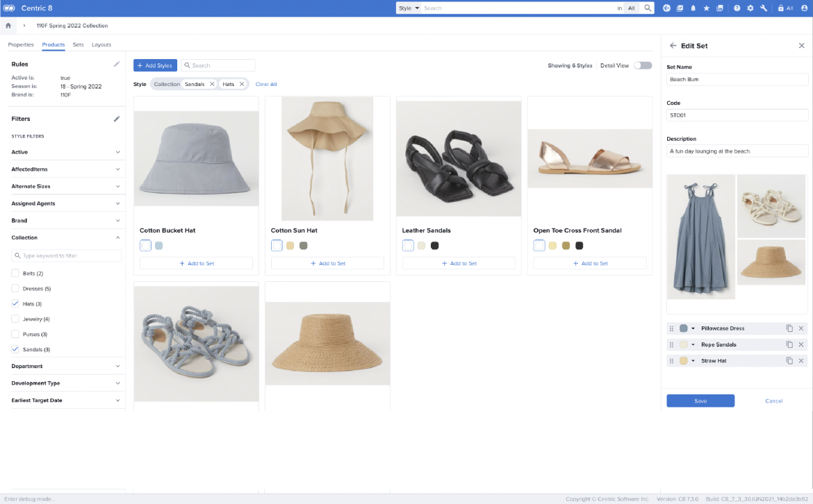Image resolution: width=813 pixels, height=504 pixels.
Task: Click the favorites star icon
Action: (706, 8)
